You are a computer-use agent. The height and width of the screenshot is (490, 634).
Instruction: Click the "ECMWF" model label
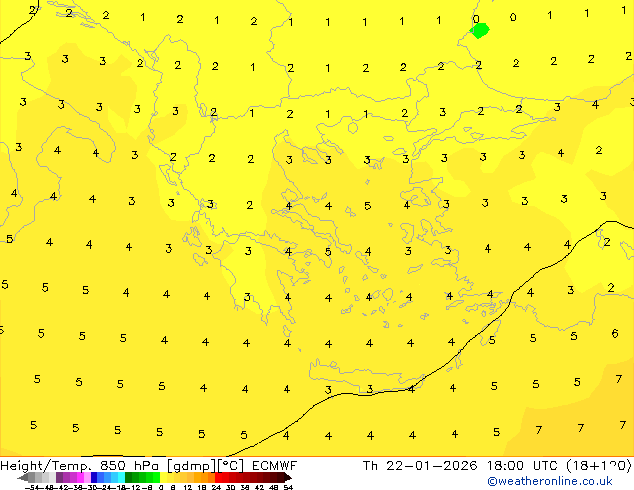click(275, 465)
